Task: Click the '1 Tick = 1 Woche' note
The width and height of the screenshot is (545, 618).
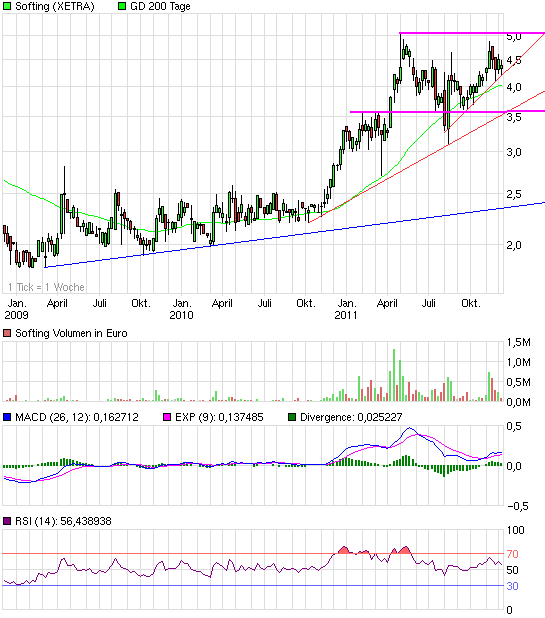Action: [x=46, y=287]
